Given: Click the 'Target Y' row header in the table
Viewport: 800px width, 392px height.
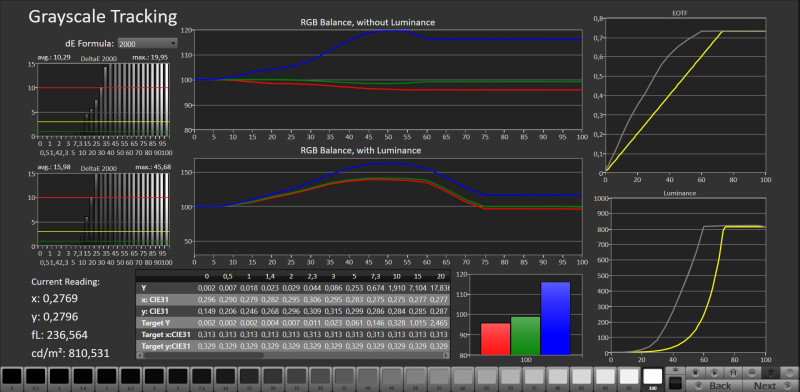Looking at the screenshot, I should (157, 323).
